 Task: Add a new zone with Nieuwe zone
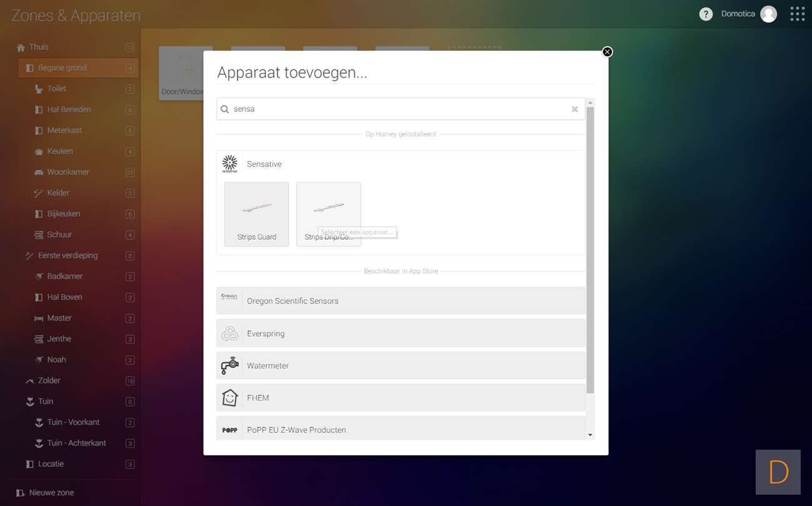coord(45,493)
